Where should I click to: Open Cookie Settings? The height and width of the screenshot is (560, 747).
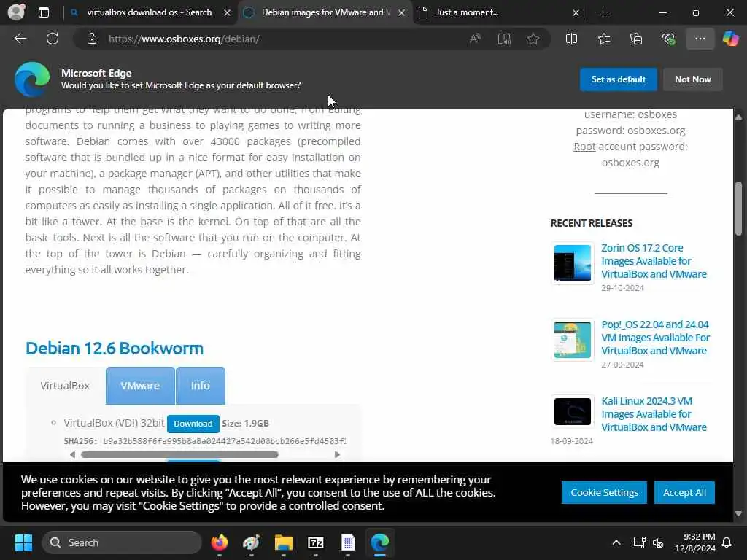(604, 492)
